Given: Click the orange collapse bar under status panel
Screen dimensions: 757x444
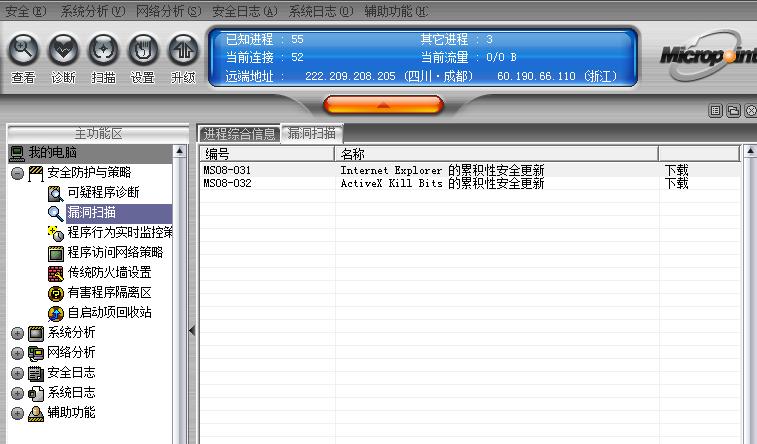Looking at the screenshot, I should 383,104.
